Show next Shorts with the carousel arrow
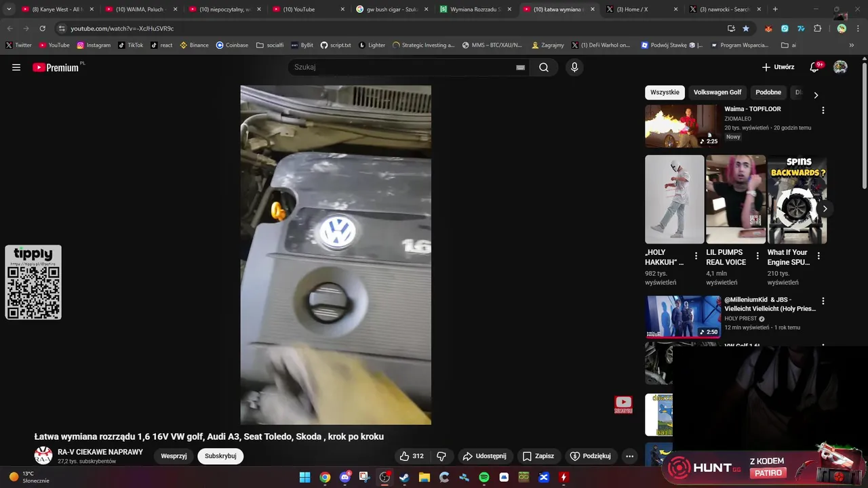The width and height of the screenshot is (868, 488). point(825,208)
